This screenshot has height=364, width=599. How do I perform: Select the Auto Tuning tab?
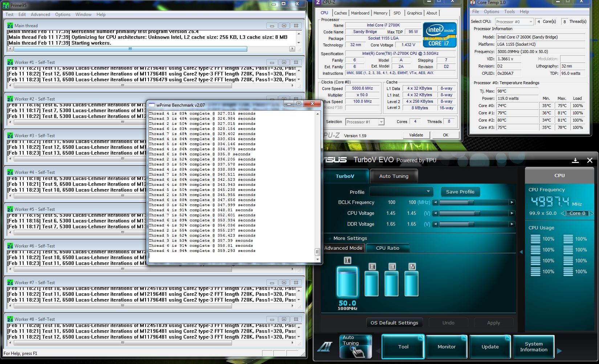pyautogui.click(x=394, y=176)
